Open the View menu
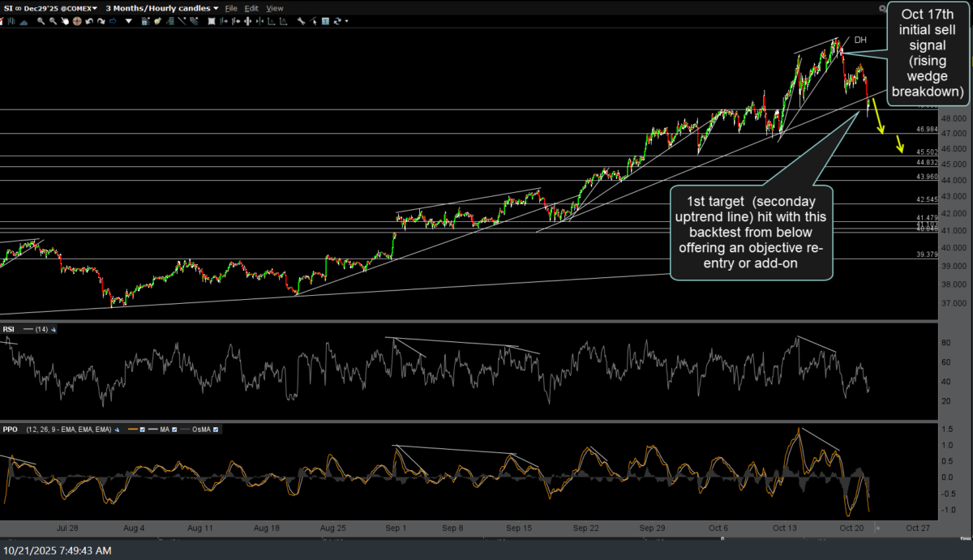Viewport: 973px width, 560px height. coord(275,8)
